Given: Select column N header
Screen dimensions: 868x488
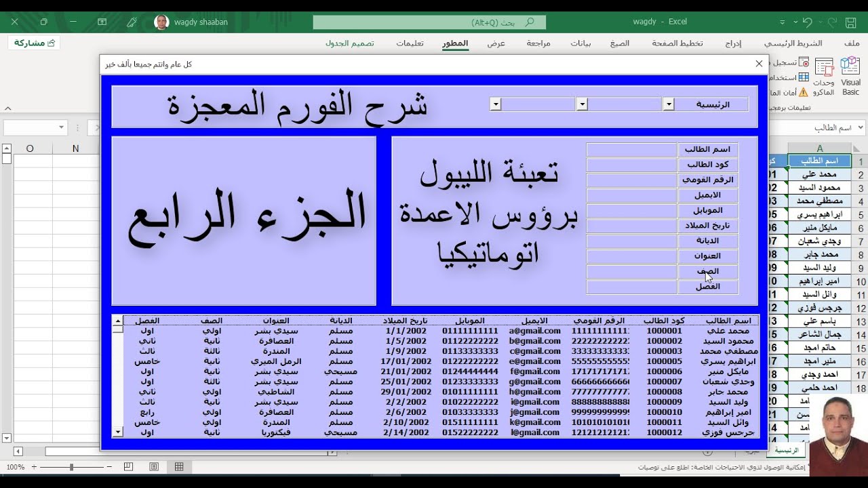Looking at the screenshot, I should [75, 148].
